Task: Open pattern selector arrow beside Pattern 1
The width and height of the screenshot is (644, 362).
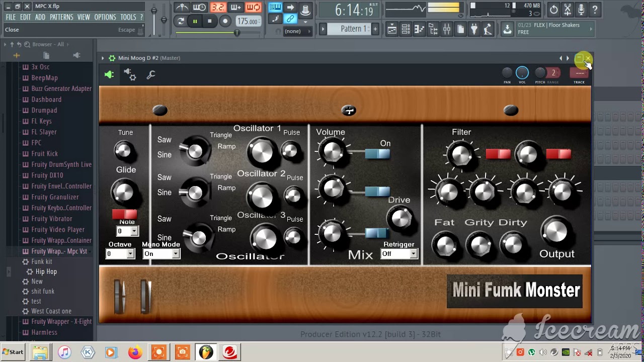Action: pos(323,29)
